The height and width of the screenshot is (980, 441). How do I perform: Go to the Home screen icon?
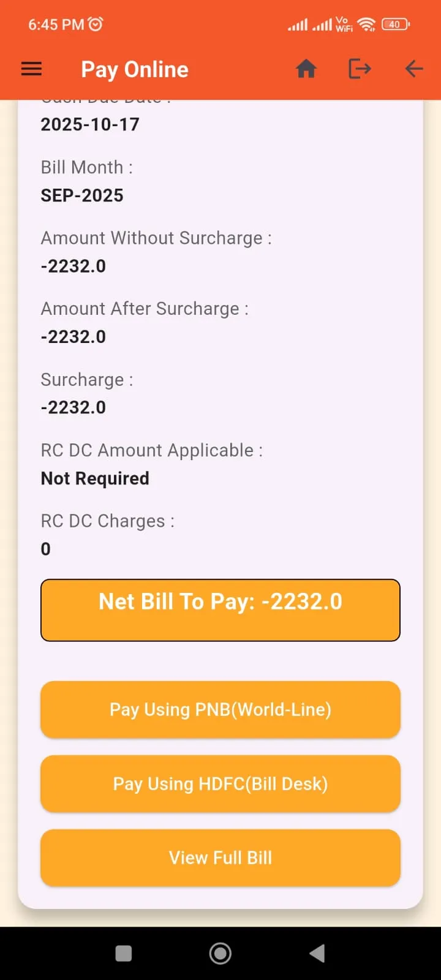[306, 69]
